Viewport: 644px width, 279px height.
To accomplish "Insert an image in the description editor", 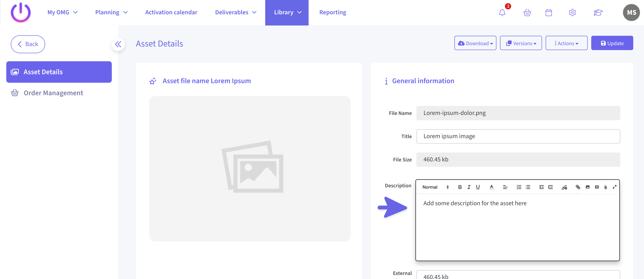I will coord(588,187).
